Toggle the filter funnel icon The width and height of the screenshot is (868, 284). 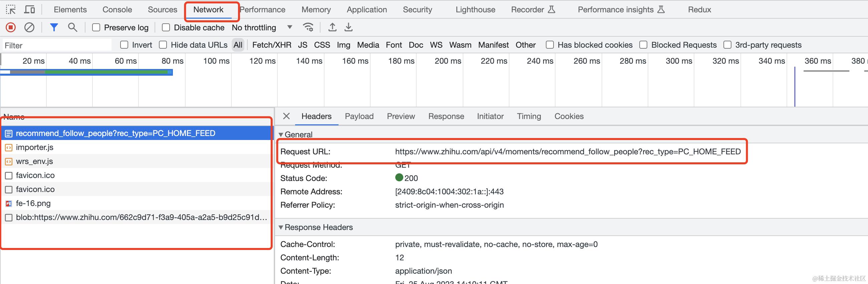54,27
